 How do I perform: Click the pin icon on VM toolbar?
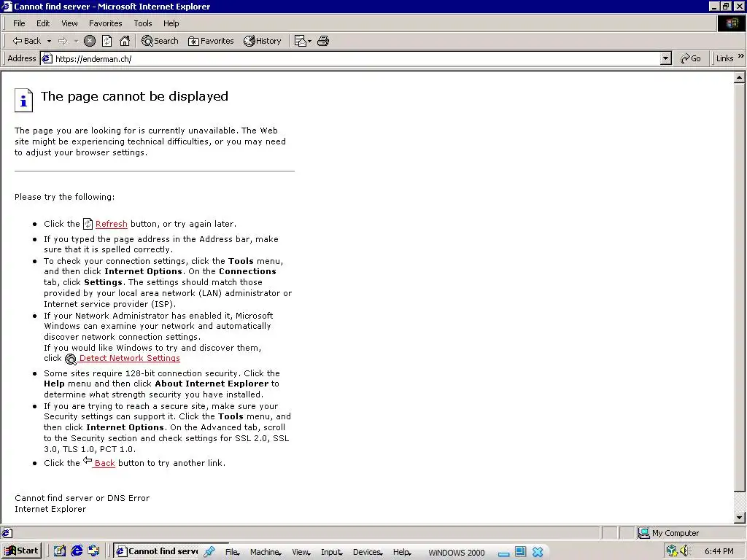pyautogui.click(x=209, y=551)
